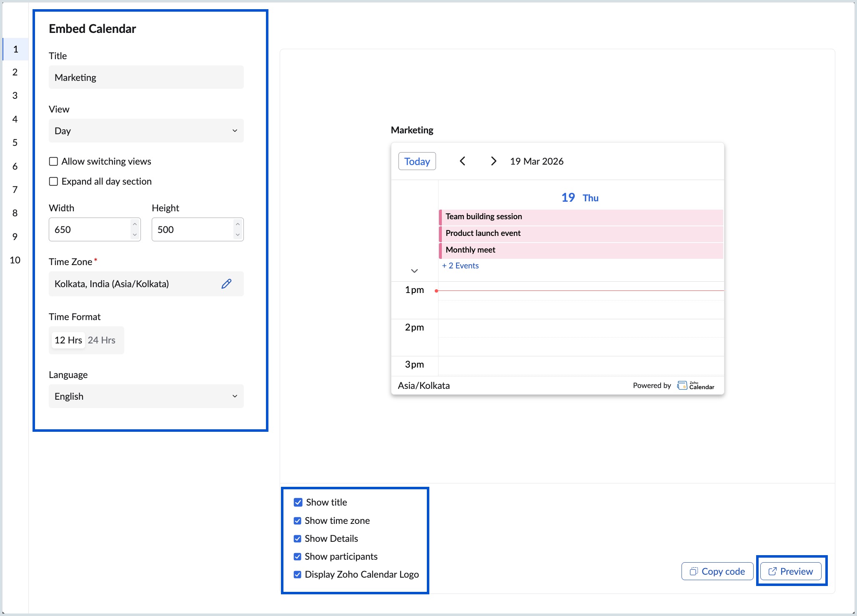Increment Width using the up stepper arrow
The width and height of the screenshot is (857, 616).
pyautogui.click(x=135, y=224)
